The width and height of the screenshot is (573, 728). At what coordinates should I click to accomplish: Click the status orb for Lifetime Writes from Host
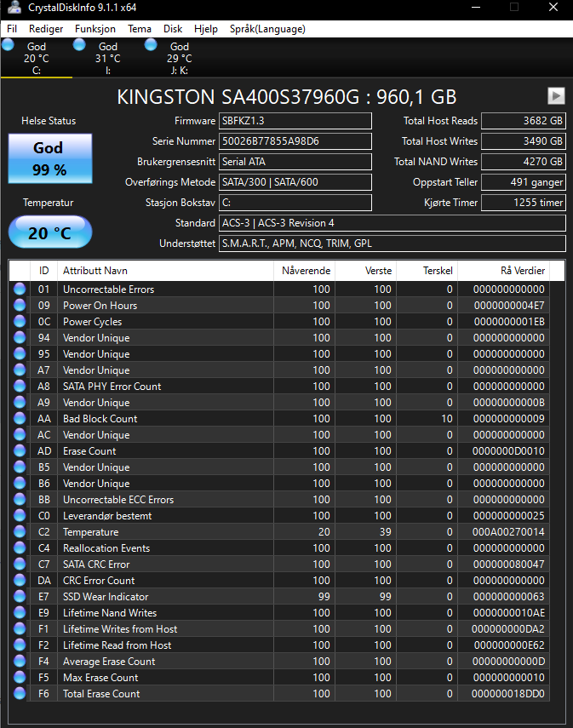coord(20,628)
